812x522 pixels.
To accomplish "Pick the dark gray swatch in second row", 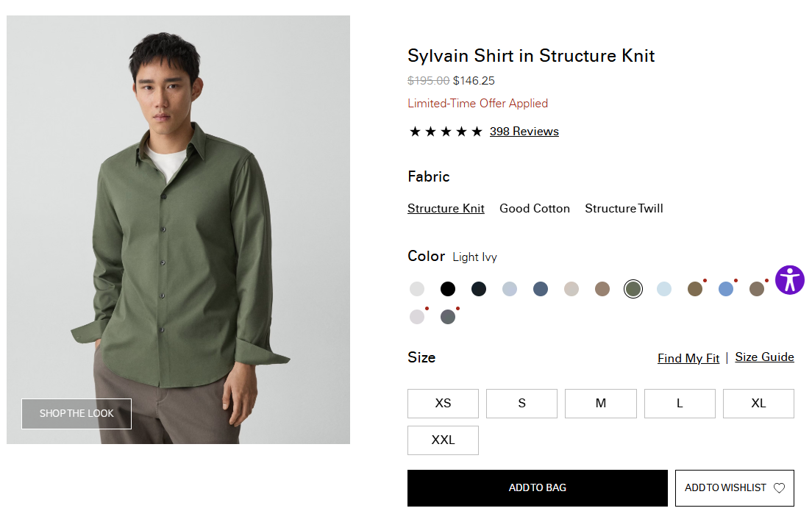I will 448,317.
